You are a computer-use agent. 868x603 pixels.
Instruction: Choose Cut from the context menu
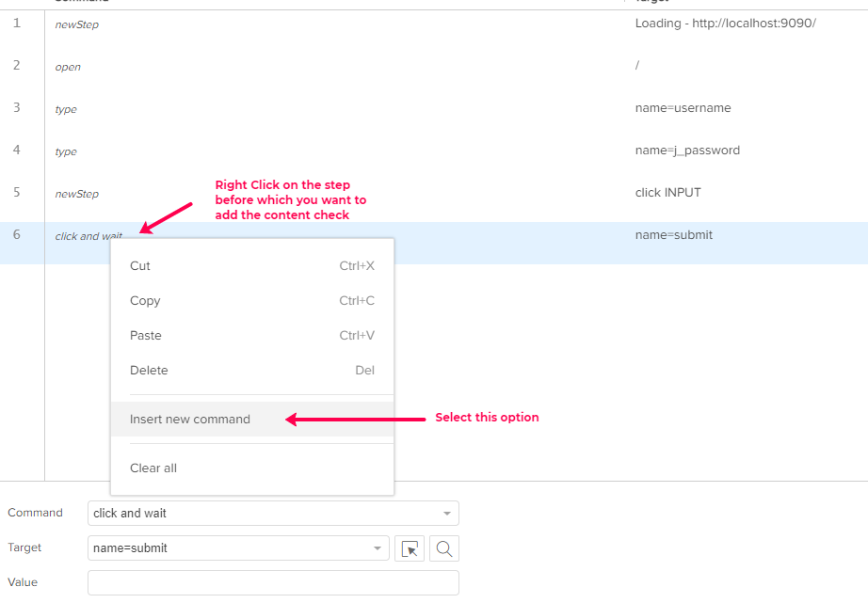click(x=140, y=266)
